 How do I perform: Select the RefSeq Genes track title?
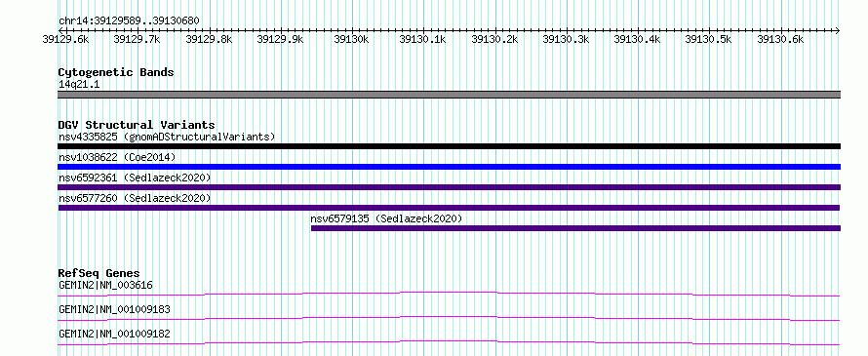click(x=99, y=273)
